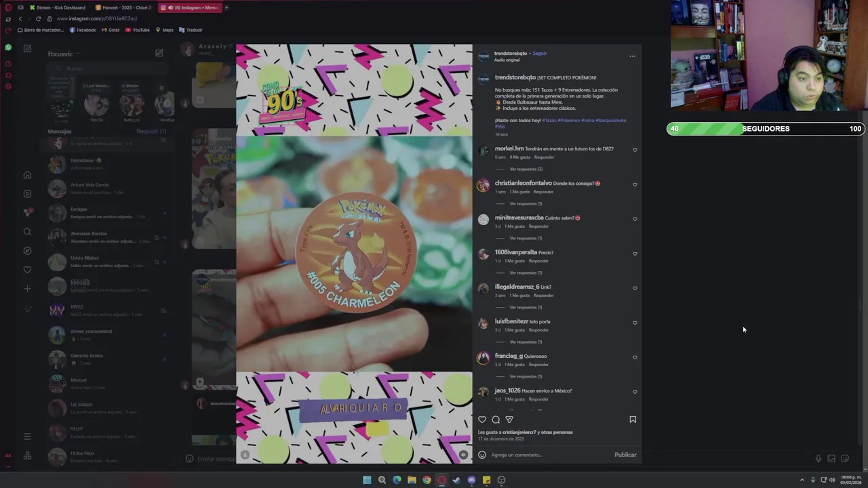Save post with the bookmark icon
The width and height of the screenshot is (868, 488).
pos(633,420)
